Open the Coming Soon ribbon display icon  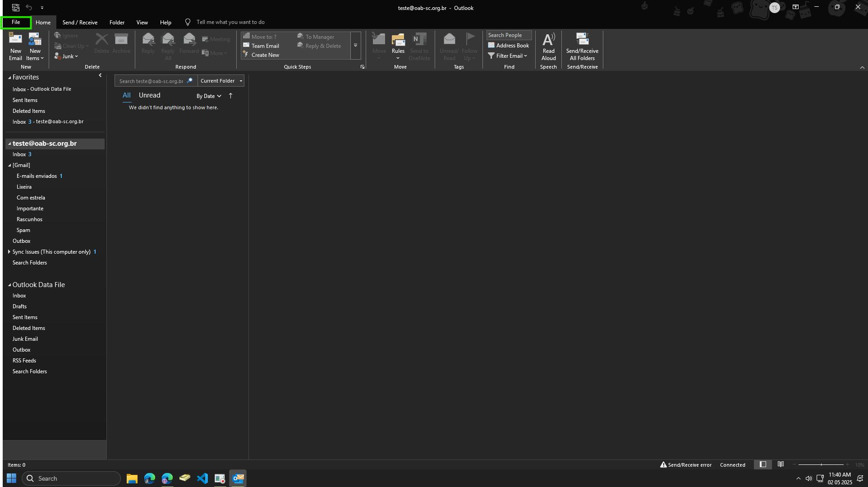pos(795,7)
